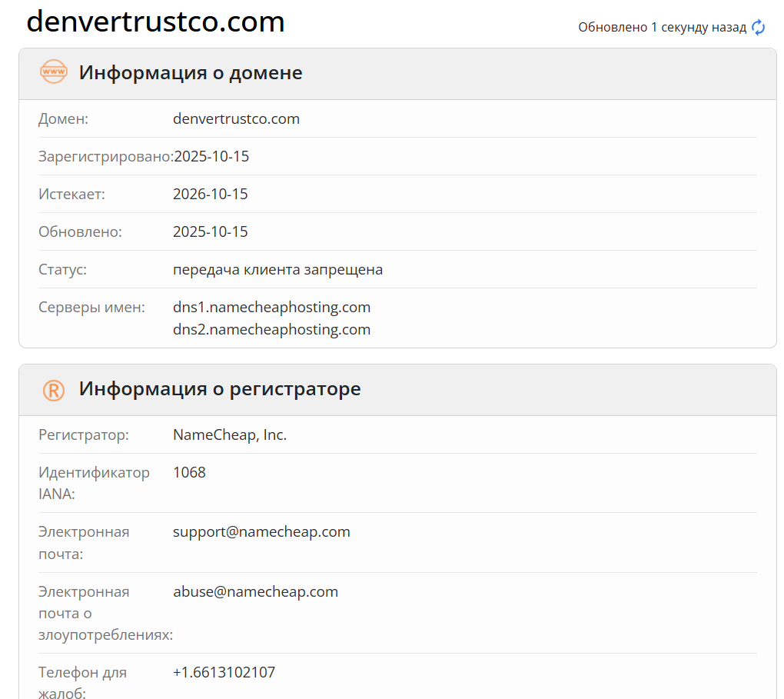Click the support@namecheap.com email link
The height and width of the screenshot is (699, 784).
(x=261, y=531)
